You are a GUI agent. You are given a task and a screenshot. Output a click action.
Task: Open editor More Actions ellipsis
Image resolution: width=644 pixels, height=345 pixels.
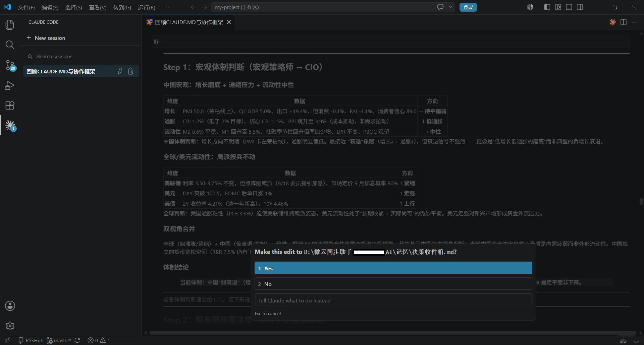coord(634,22)
